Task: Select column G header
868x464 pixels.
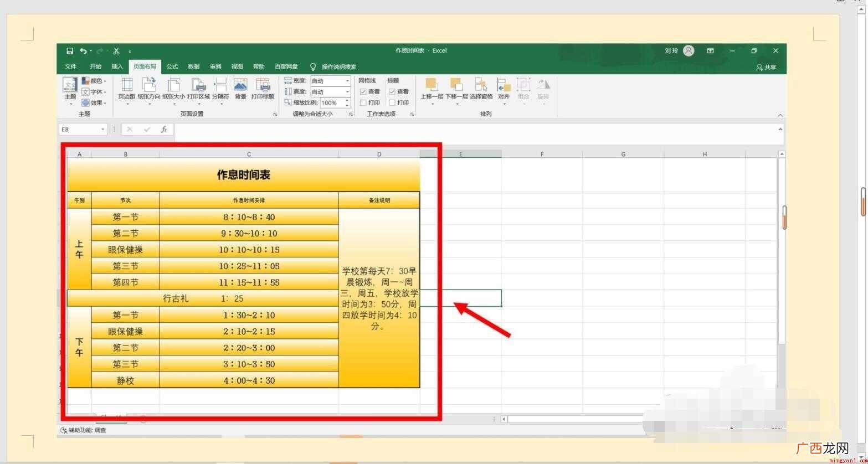Action: [623, 154]
